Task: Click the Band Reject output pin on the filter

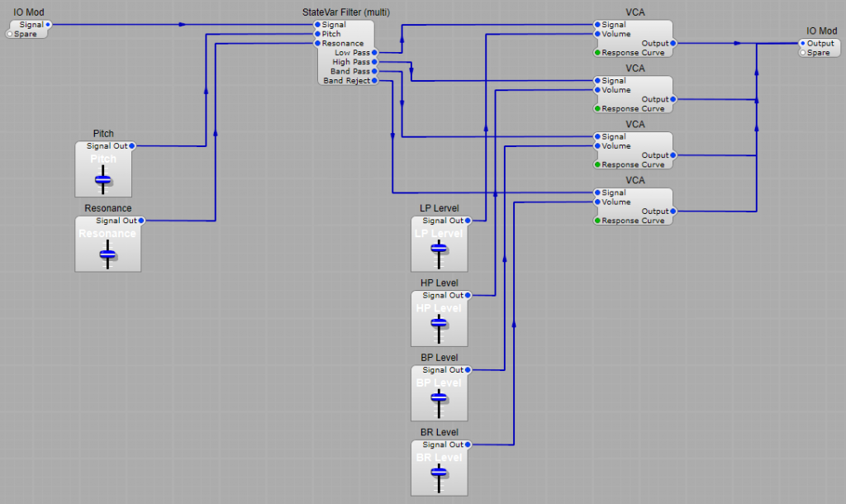Action: tap(376, 81)
